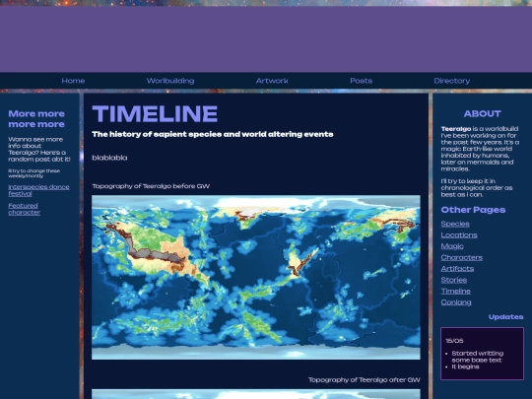Open the Interspecies dance festival link
The height and width of the screenshot is (399, 532).
[38, 190]
